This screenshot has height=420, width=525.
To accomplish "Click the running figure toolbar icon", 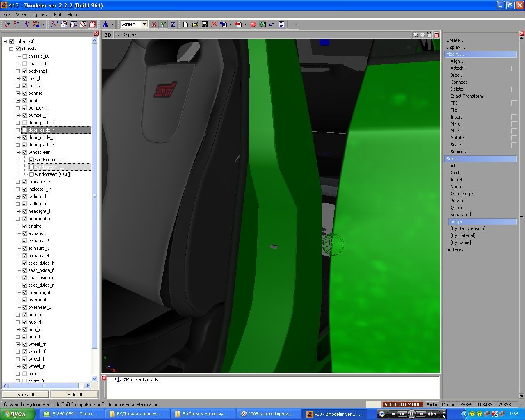I will [x=26, y=25].
